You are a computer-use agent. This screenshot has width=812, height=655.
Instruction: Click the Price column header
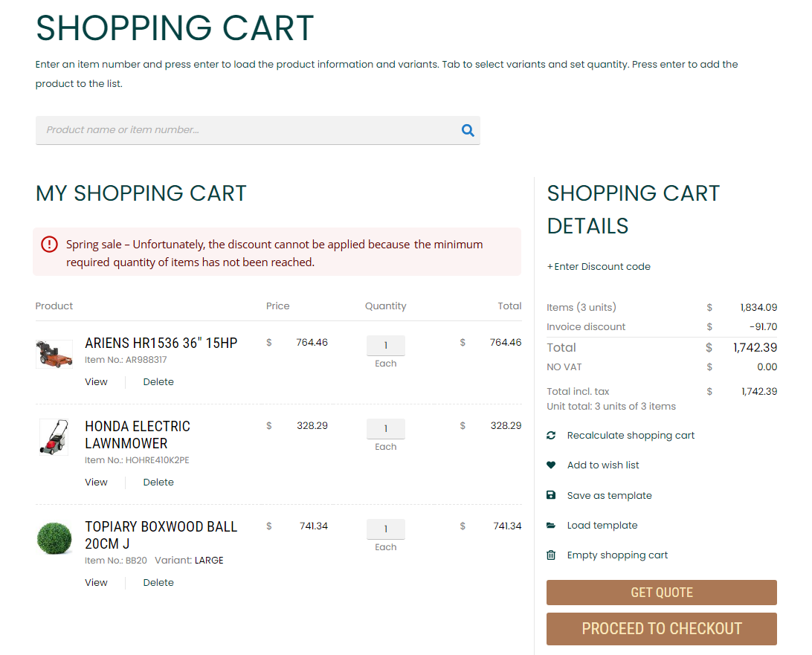pos(277,306)
